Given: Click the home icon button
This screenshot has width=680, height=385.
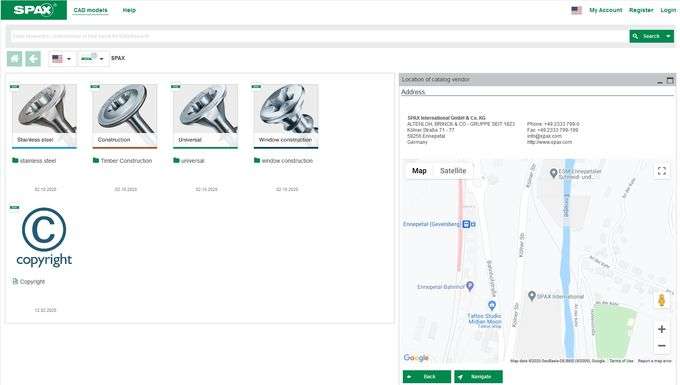Looking at the screenshot, I should [15, 59].
